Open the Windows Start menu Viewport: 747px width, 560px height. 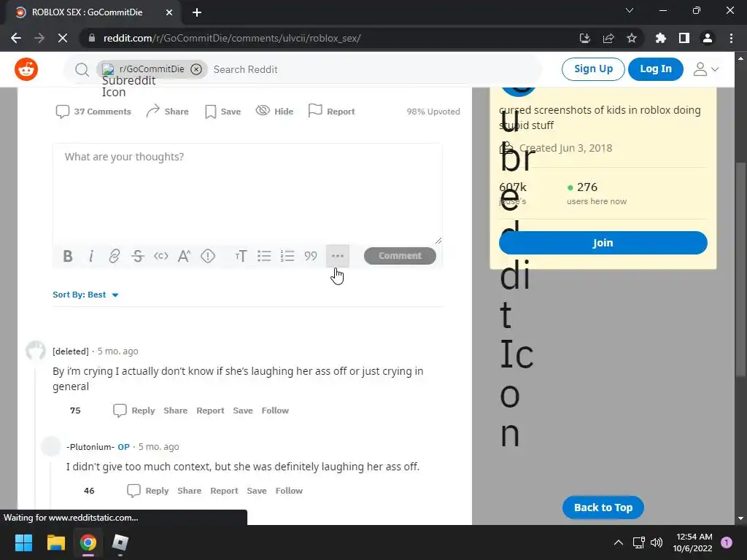click(x=23, y=542)
